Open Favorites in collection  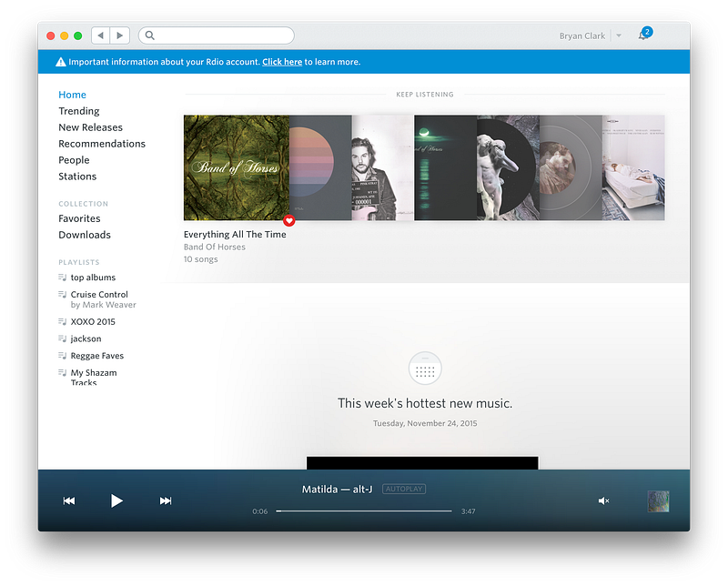79,218
